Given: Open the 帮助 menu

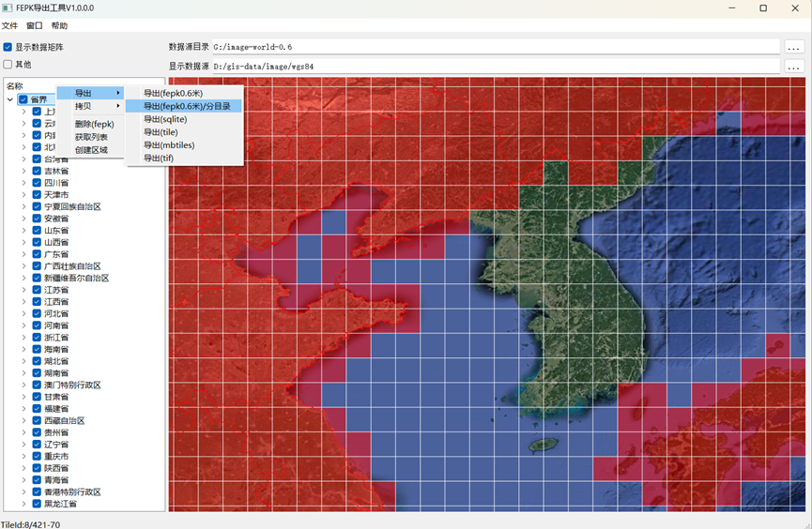Looking at the screenshot, I should (59, 26).
